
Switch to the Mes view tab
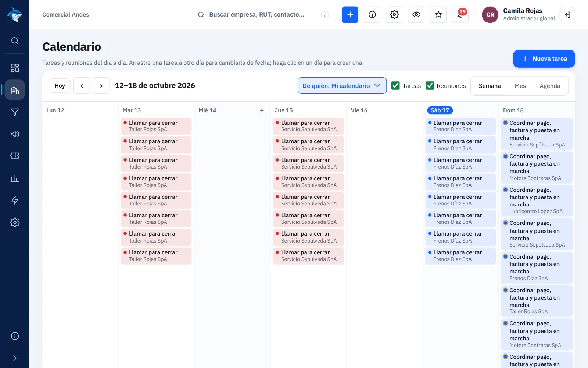point(520,86)
